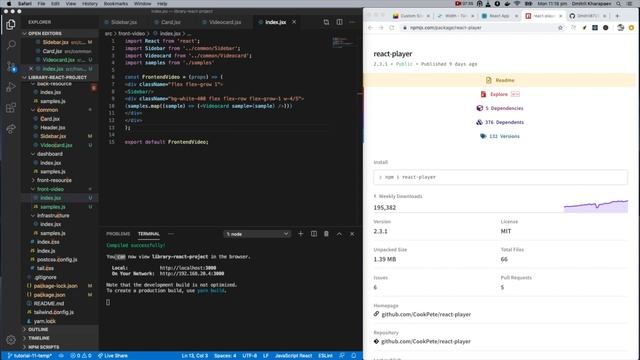Open the Extensions view in activity bar

[x=11, y=108]
